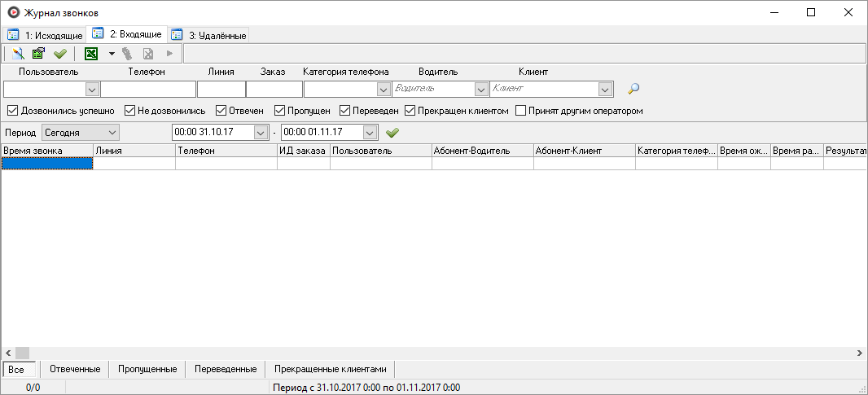
Task: Expand the 'Водитель' dropdown list
Action: (480, 90)
